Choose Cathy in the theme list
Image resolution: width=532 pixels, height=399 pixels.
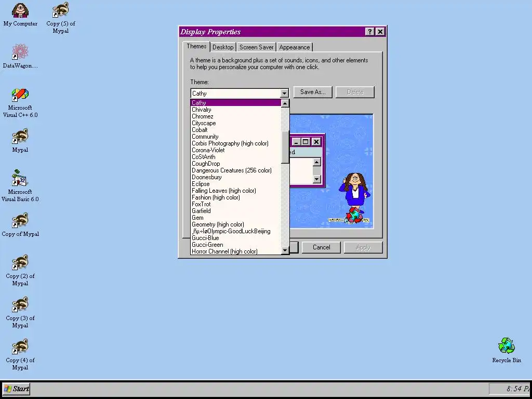coord(236,103)
